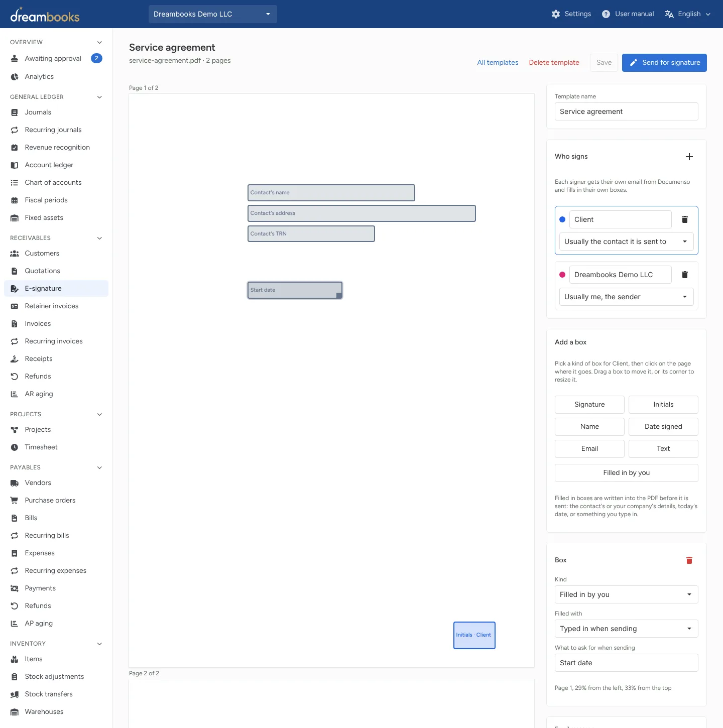The width and height of the screenshot is (723, 728).
Task: Click the Purchase orders cart icon
Action: click(x=15, y=501)
